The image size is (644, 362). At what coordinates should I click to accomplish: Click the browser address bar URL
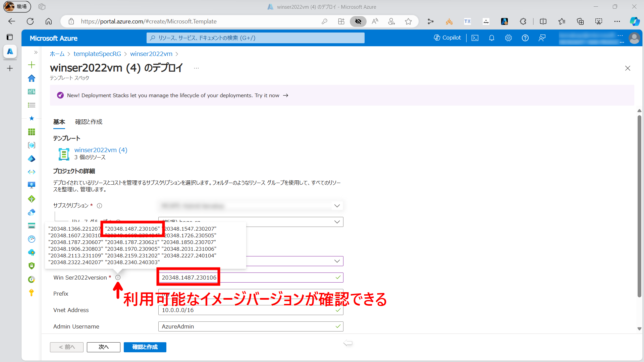click(149, 21)
